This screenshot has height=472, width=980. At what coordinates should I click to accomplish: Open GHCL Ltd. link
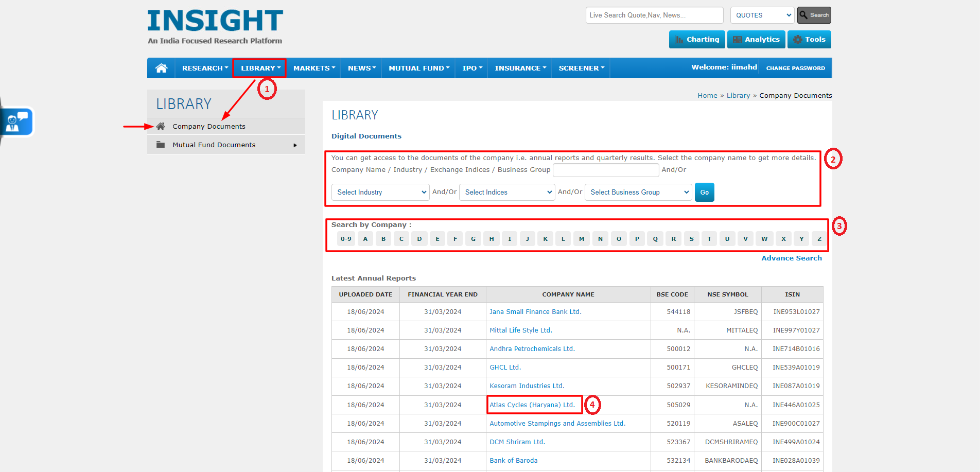(x=505, y=368)
